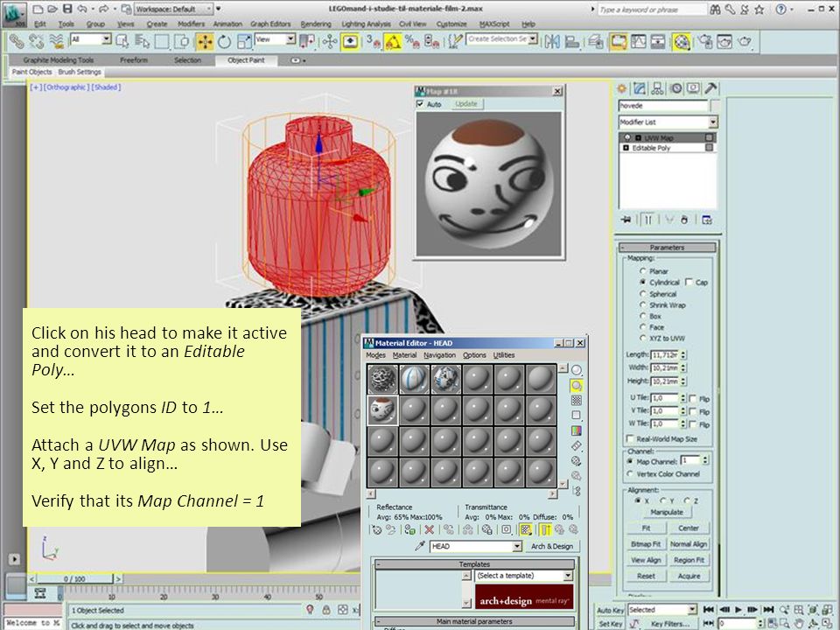Click the Normal Align button
Screen dimensions: 840x630
[x=689, y=543]
